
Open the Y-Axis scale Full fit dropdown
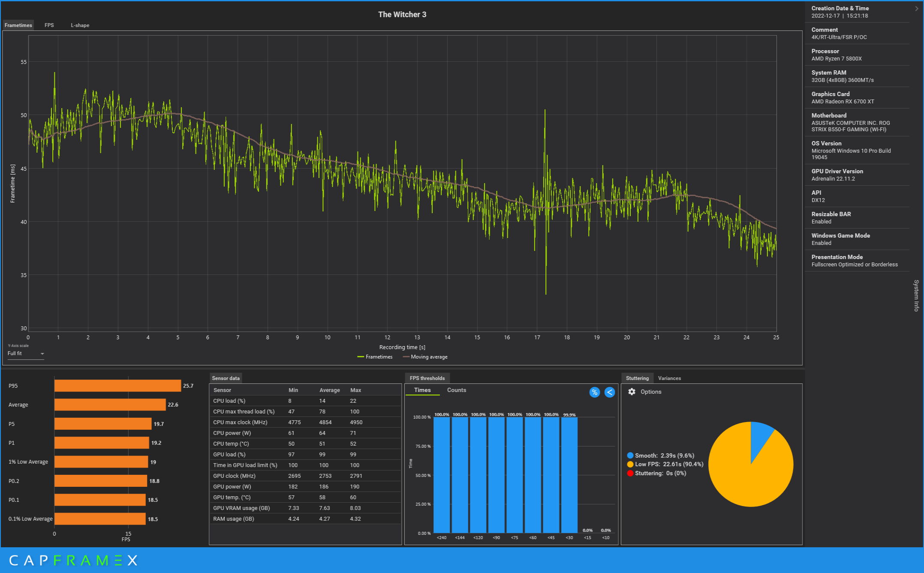click(26, 353)
